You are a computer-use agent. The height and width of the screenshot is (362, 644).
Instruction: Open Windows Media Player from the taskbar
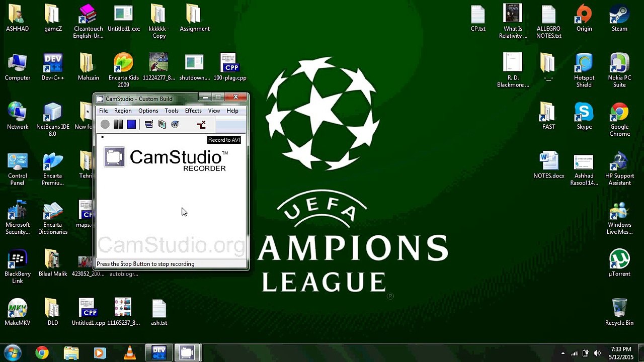[x=100, y=353]
